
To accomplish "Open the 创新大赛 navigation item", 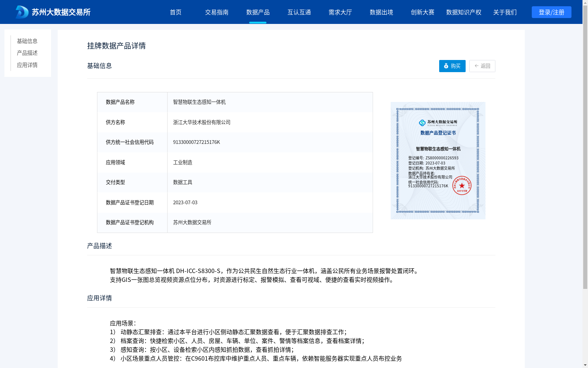I will pyautogui.click(x=423, y=12).
